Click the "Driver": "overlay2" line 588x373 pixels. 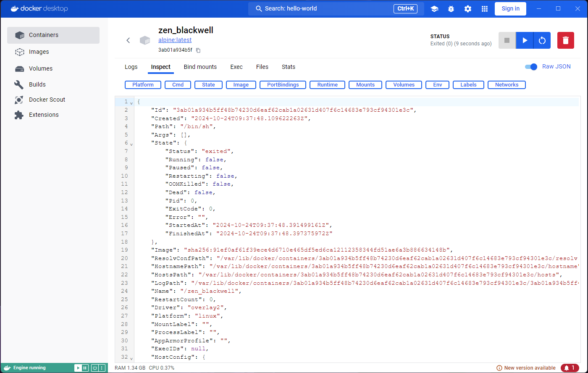click(x=189, y=308)
